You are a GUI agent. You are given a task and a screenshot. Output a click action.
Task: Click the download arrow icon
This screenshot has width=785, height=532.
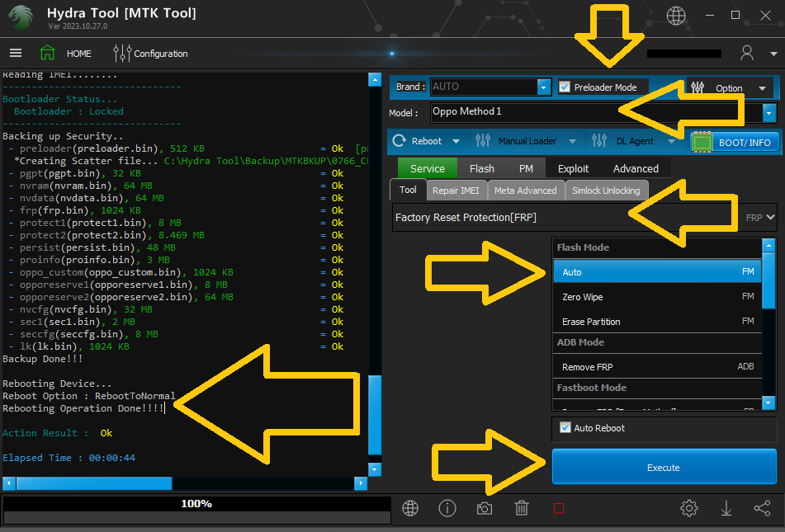pyautogui.click(x=726, y=508)
